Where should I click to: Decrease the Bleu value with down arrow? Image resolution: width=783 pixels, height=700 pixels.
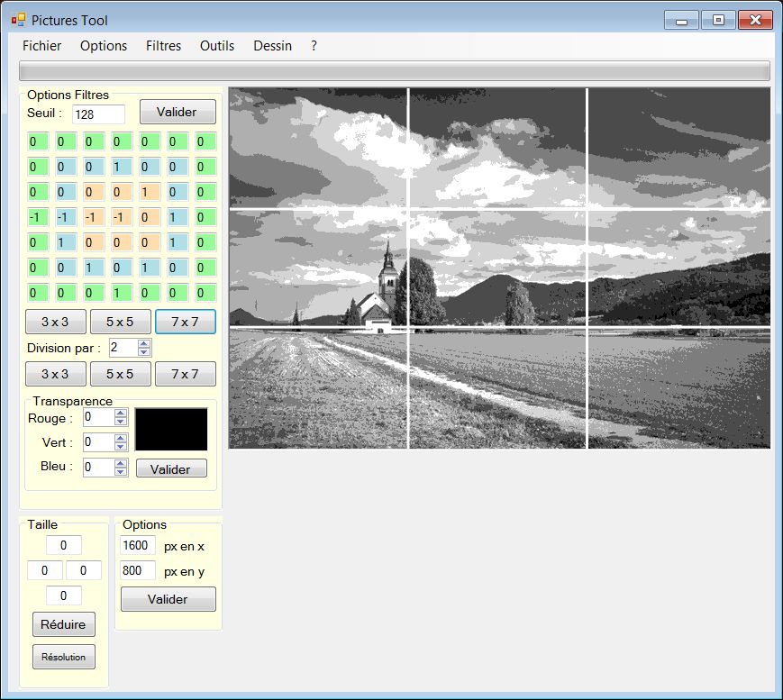(121, 471)
